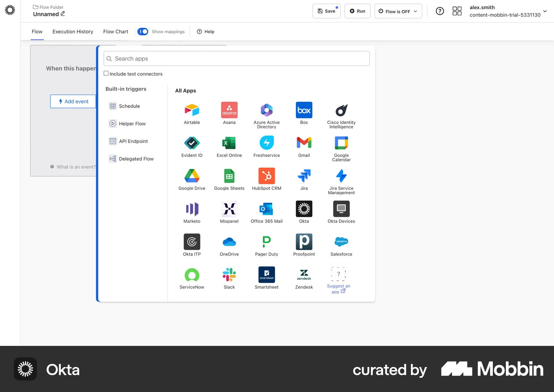Select the Airtable app icon
Viewport: 554px width, 392px height.
click(x=192, y=110)
